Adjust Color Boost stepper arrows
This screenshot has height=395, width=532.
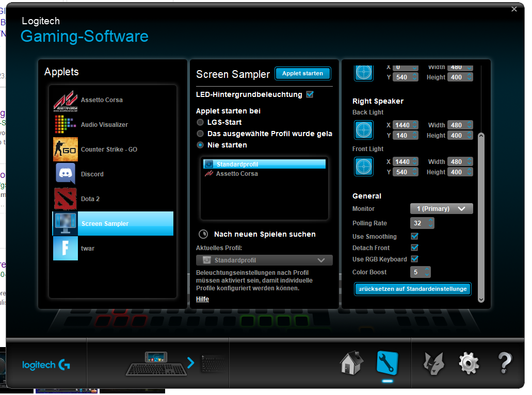point(427,272)
